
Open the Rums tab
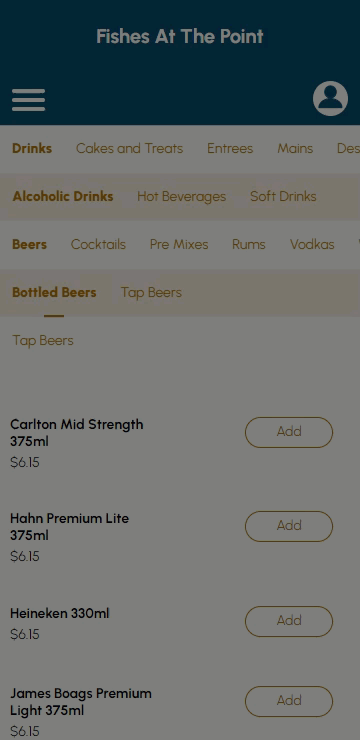[249, 244]
